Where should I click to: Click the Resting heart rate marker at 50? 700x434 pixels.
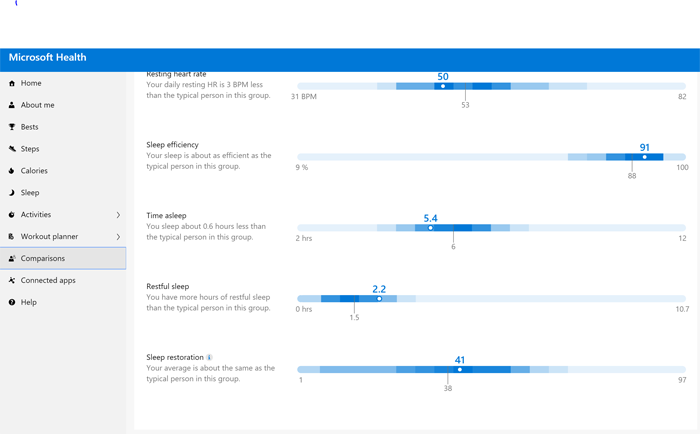click(x=443, y=86)
